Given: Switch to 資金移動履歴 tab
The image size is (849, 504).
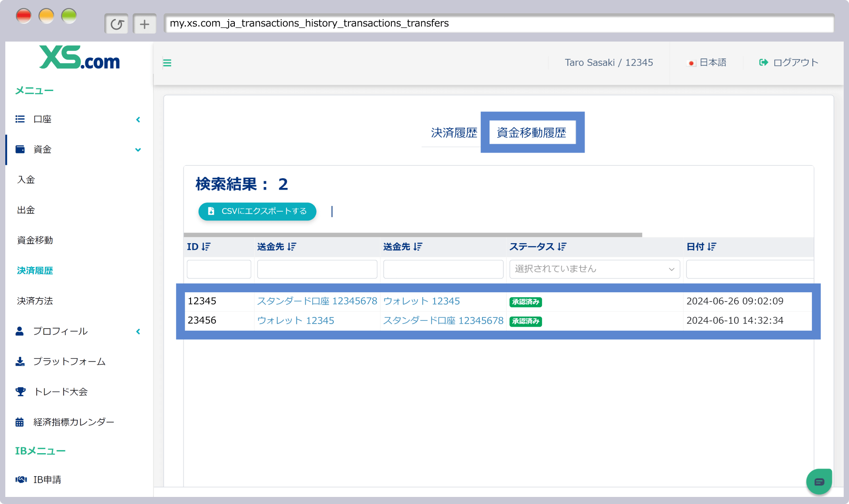Looking at the screenshot, I should [x=532, y=133].
